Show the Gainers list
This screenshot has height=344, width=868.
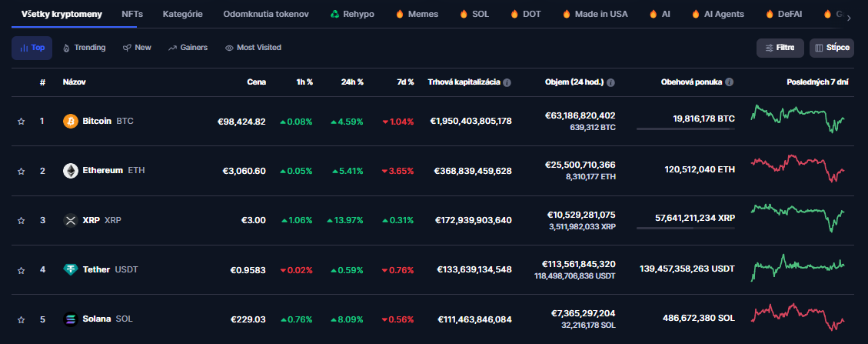(188, 48)
